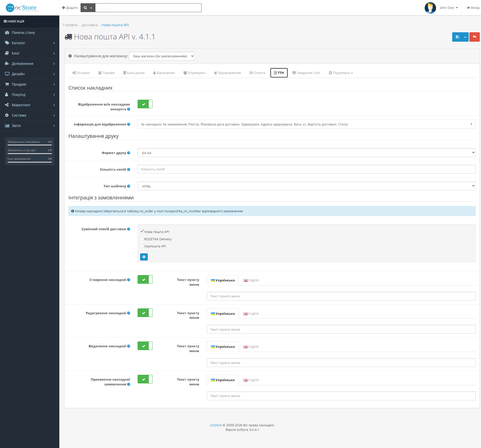Expand the Каталог sidebar menu
The height and width of the screenshot is (448, 481).
(x=30, y=43)
